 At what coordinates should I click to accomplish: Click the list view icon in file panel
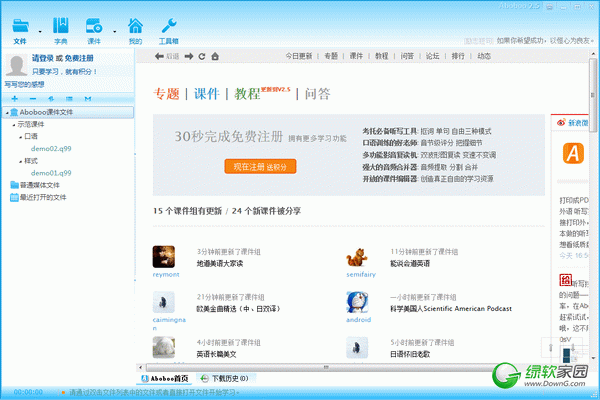click(x=69, y=99)
